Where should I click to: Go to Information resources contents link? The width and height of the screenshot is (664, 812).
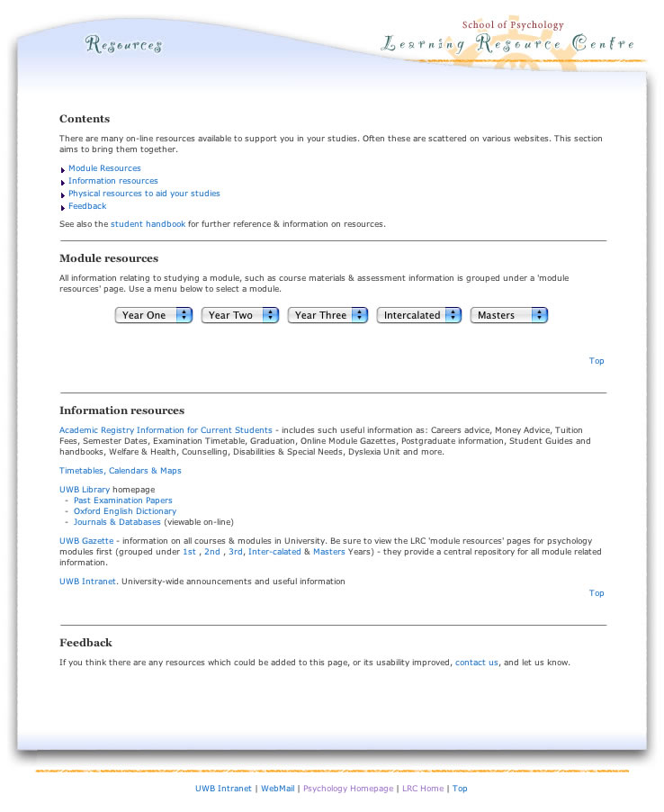(x=113, y=181)
